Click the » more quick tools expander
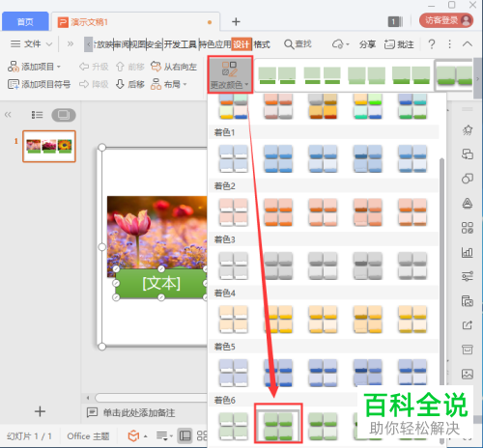Screen dimensions: 483x448 pos(70,43)
